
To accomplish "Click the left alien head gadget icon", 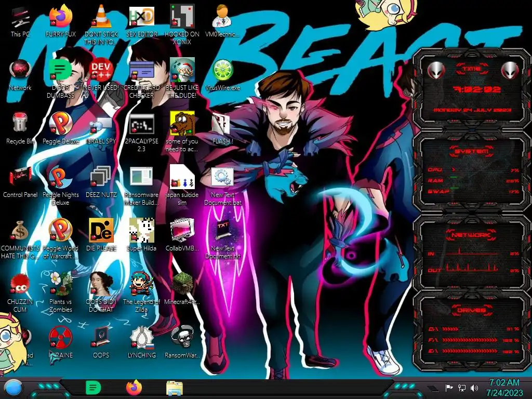I will click(436, 70).
